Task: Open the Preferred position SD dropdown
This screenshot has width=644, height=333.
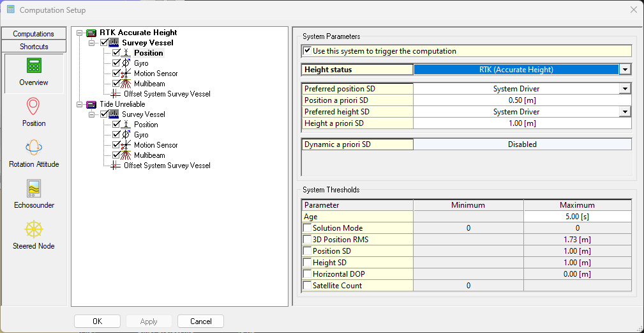Action: [625, 89]
